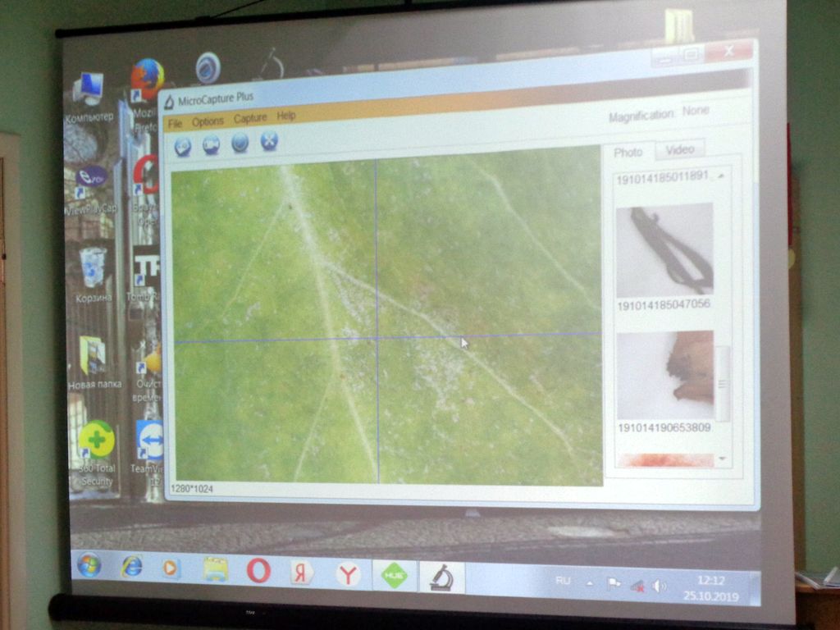Click the thumbnail panel scrollbar handle
Screen dimensions: 840x630
point(722,384)
